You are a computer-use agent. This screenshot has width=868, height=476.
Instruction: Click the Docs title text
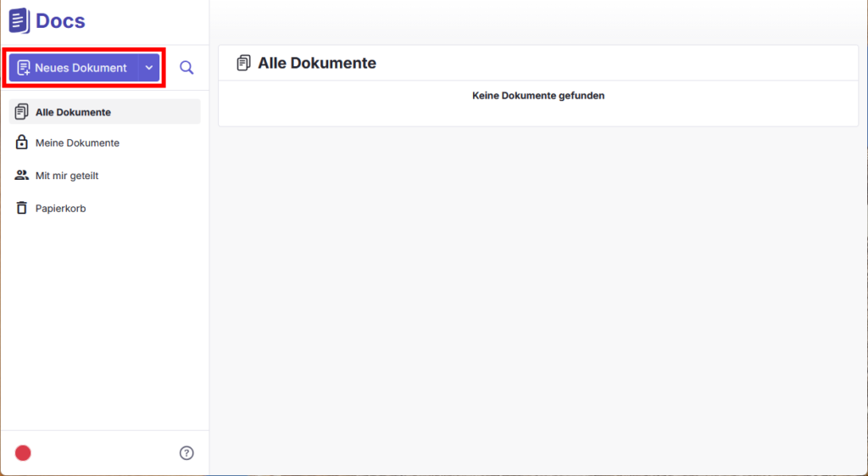pyautogui.click(x=60, y=21)
